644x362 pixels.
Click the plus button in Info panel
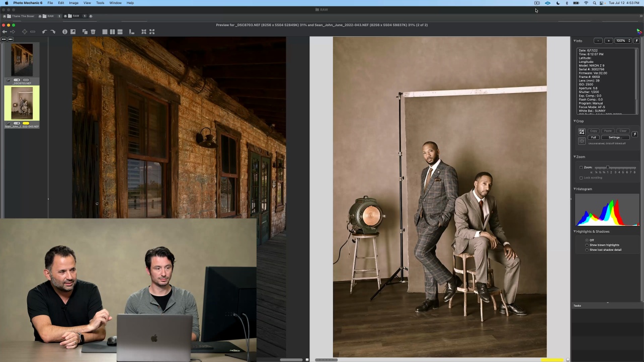coord(608,41)
